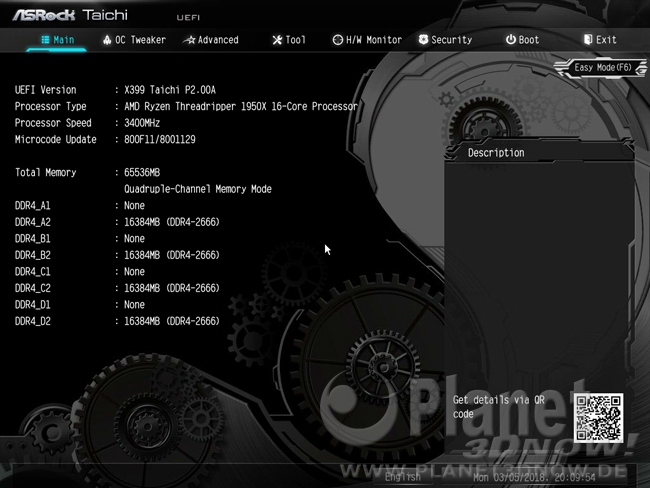Click the DDR4_D2 16384MB value

tap(172, 321)
